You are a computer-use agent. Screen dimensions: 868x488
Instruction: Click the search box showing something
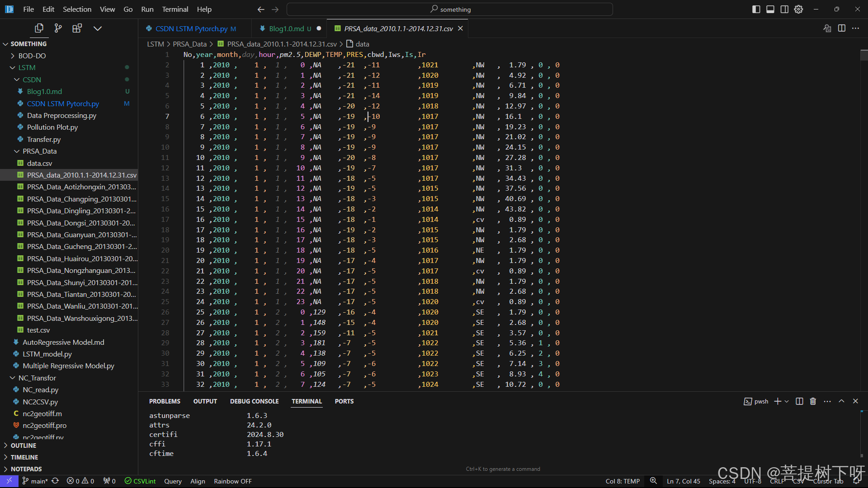coord(449,9)
